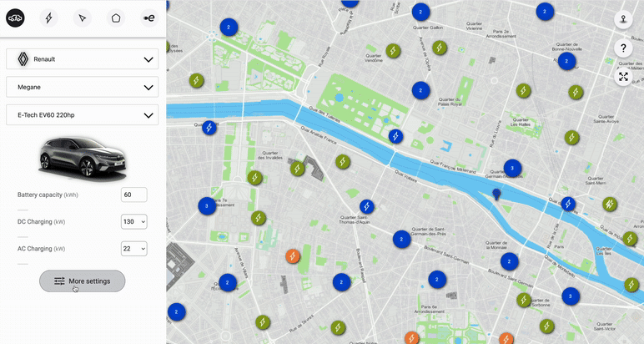644x344 pixels.
Task: Click the location pin map button
Action: click(x=623, y=19)
